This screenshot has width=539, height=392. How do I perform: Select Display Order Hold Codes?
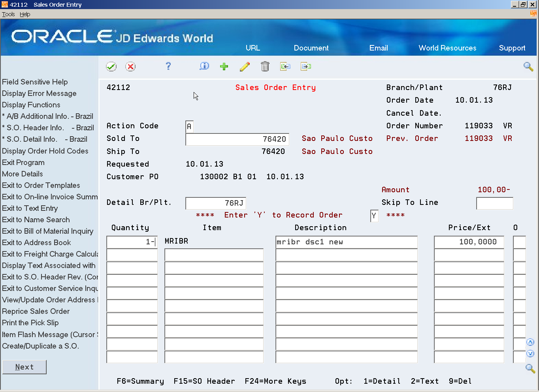pos(45,151)
